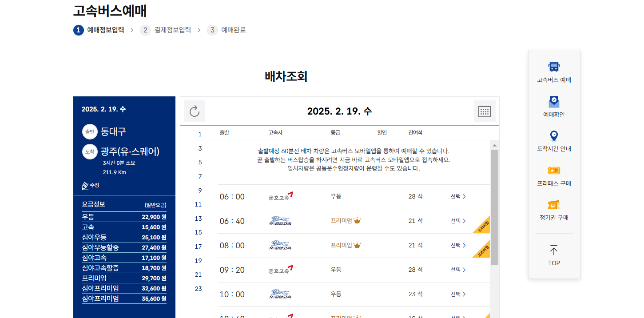Click departure terminal 동대구
Screen dimensions: 644x318
tap(113, 131)
